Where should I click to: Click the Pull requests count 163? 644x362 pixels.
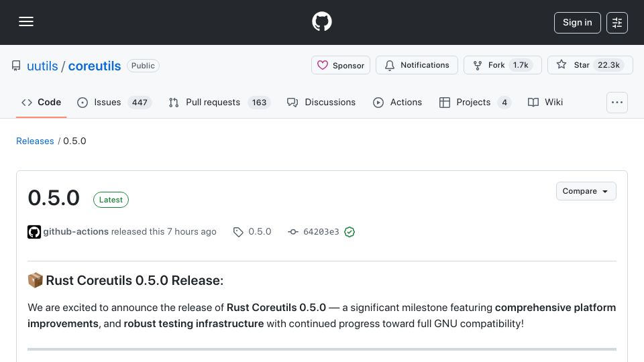pyautogui.click(x=259, y=102)
